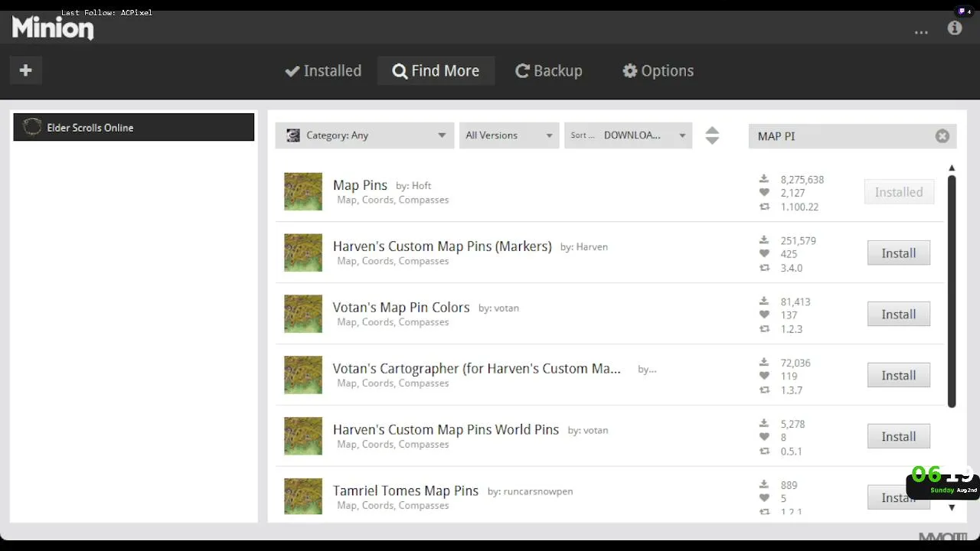980x551 pixels.
Task: Click the scrollbar down arrow
Action: click(x=952, y=507)
